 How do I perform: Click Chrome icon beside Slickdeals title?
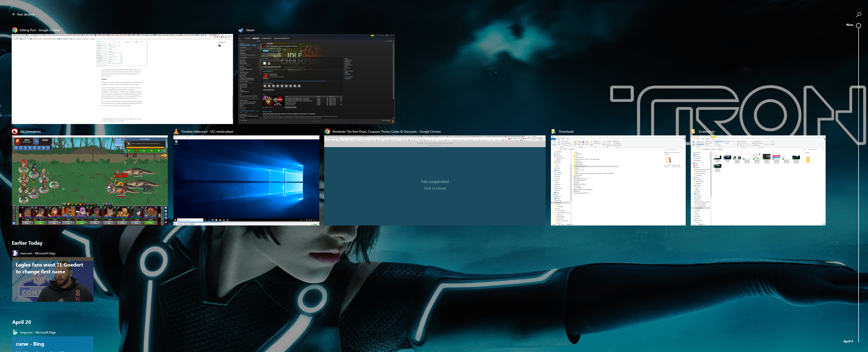[327, 132]
